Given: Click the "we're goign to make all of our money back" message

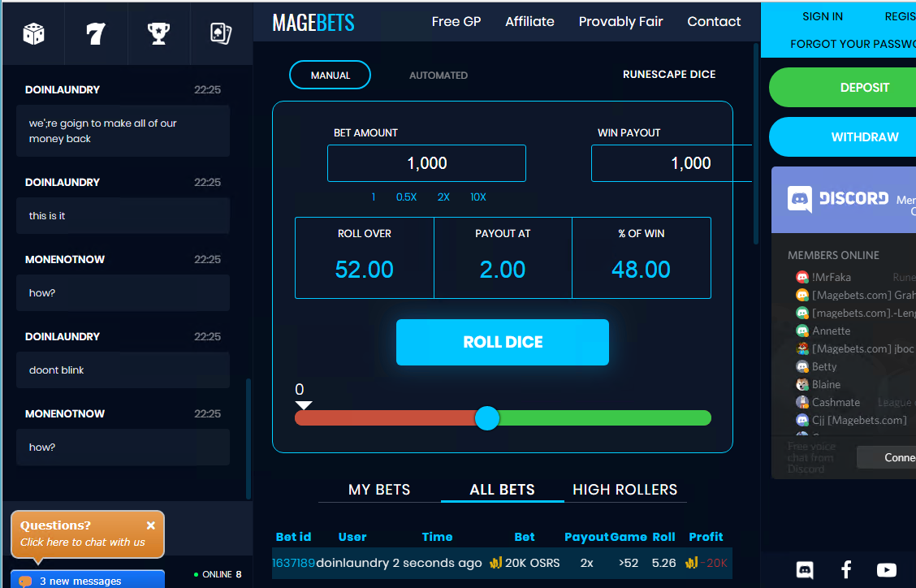Looking at the screenshot, I should tap(123, 131).
